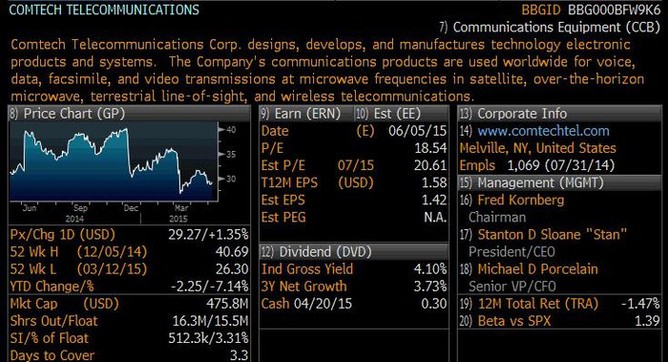This screenshot has width=668, height=362.
Task: Select Fred Kornberg's management profile
Action: tap(521, 200)
